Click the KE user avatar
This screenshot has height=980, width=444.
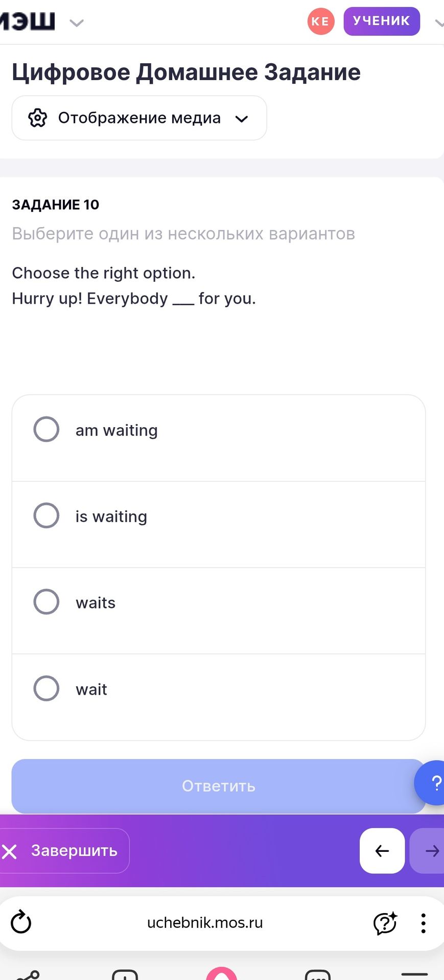click(321, 21)
